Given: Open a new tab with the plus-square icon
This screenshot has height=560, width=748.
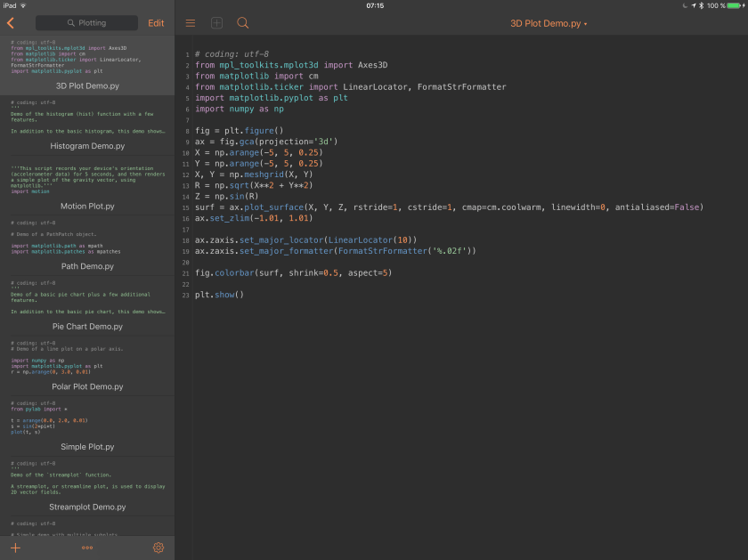Looking at the screenshot, I should click(216, 23).
